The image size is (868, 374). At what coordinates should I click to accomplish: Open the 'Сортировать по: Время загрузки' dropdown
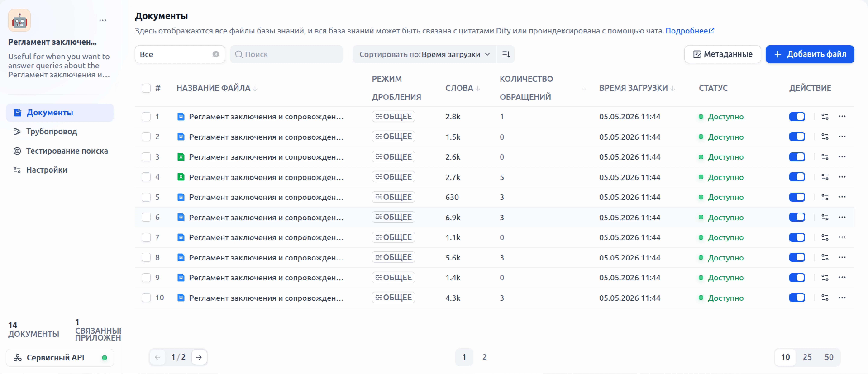424,54
